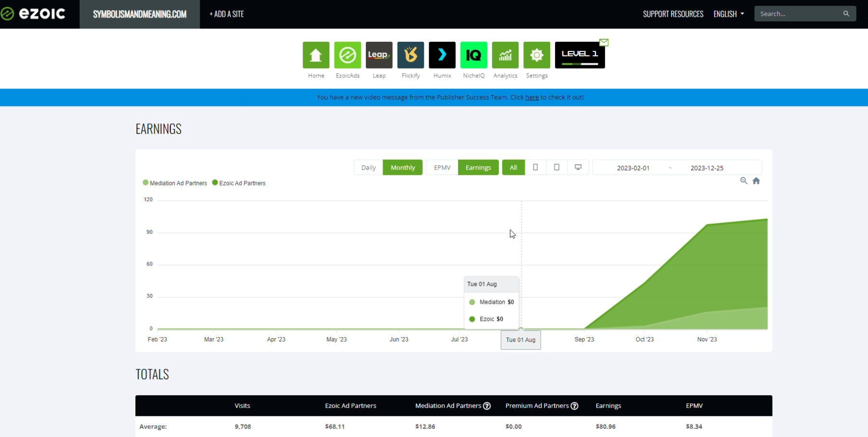Select the All devices filter
The width and height of the screenshot is (868, 437).
[x=513, y=168]
